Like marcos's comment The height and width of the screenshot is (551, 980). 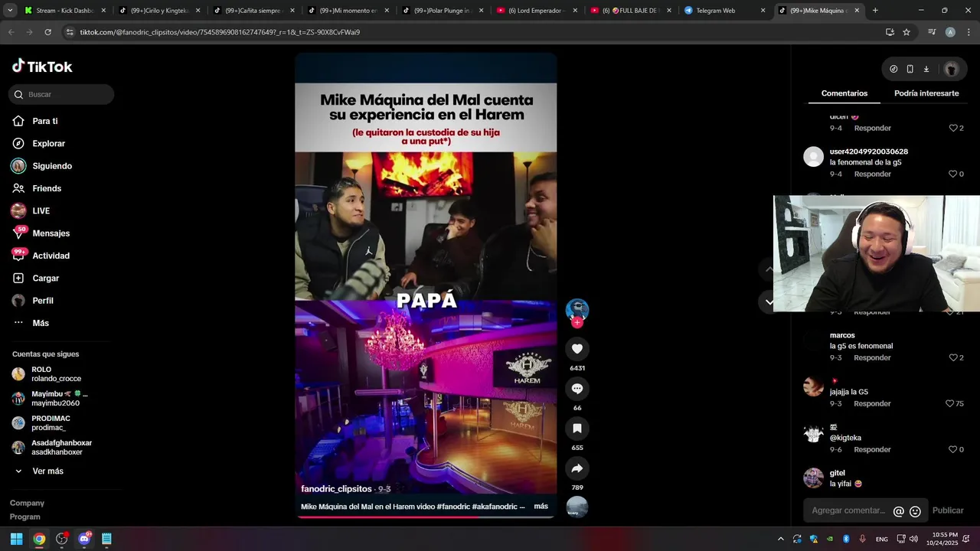pyautogui.click(x=953, y=358)
